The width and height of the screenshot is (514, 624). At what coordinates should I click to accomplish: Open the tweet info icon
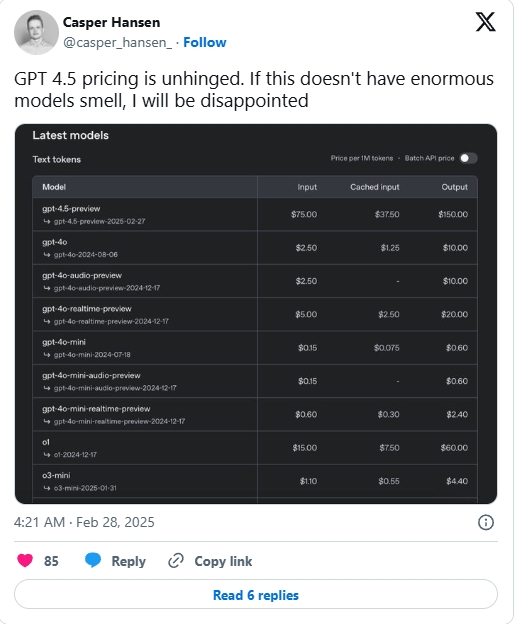pyautogui.click(x=485, y=522)
